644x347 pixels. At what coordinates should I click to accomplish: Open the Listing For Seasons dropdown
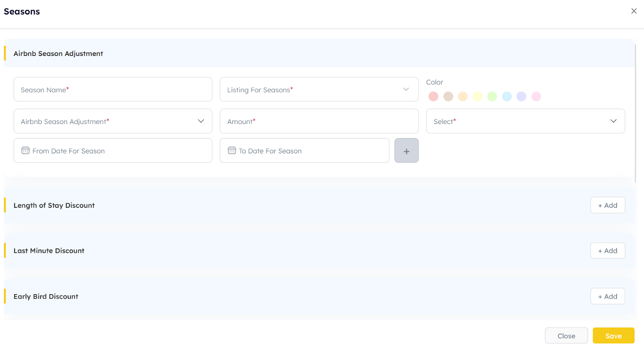pyautogui.click(x=319, y=89)
